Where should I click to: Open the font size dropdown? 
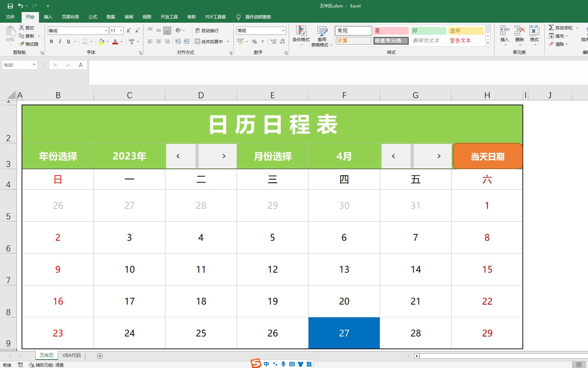(120, 30)
